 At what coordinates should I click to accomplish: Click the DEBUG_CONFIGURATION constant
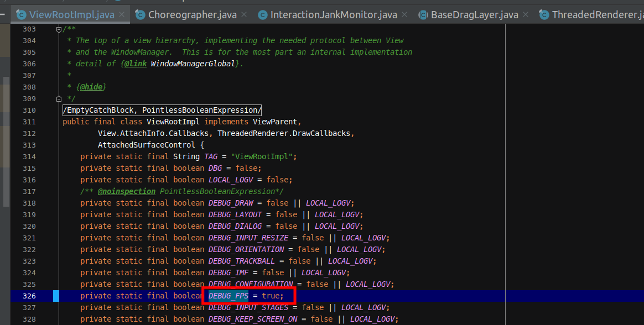pyautogui.click(x=251, y=284)
